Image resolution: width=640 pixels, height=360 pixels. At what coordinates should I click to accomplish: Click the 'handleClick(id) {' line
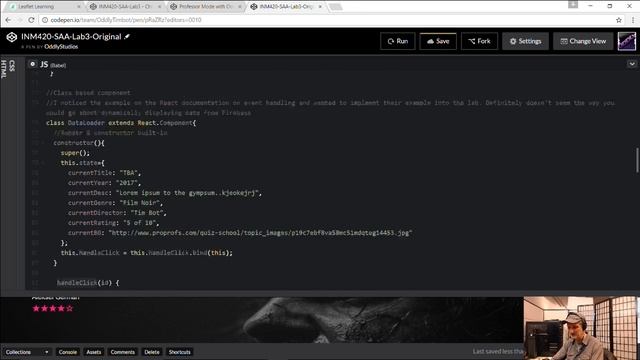[x=88, y=283]
